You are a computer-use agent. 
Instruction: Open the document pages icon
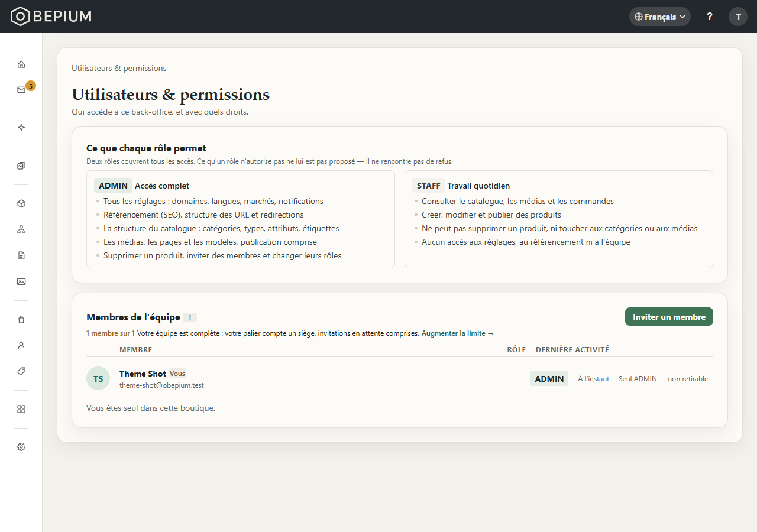(21, 255)
